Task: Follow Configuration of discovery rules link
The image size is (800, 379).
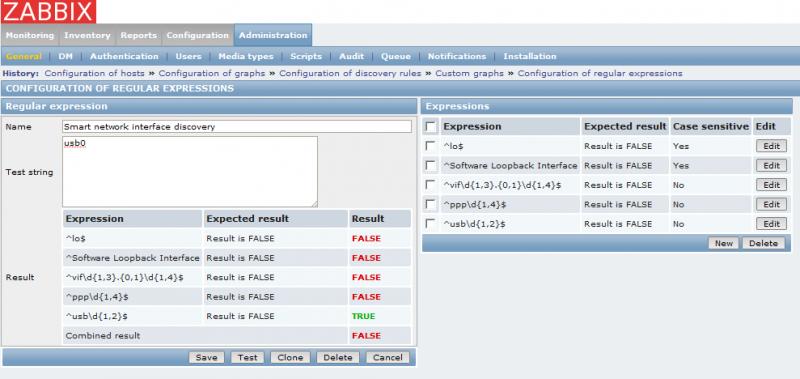Action: (x=350, y=73)
